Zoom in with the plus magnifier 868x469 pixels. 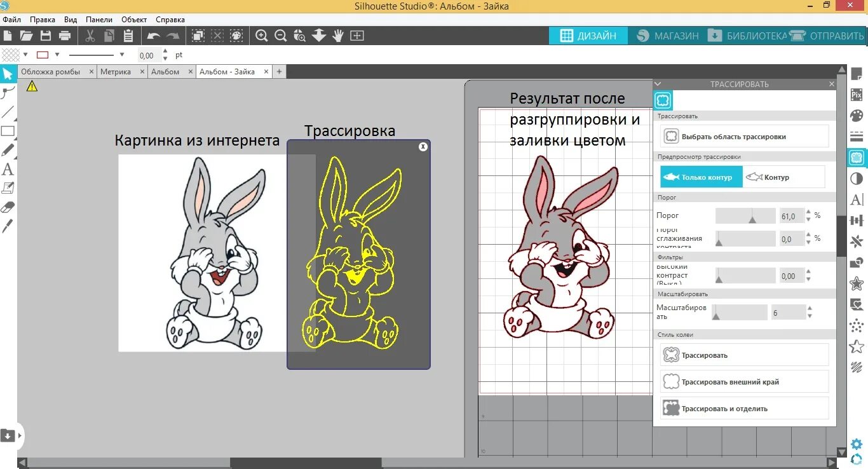[261, 36]
